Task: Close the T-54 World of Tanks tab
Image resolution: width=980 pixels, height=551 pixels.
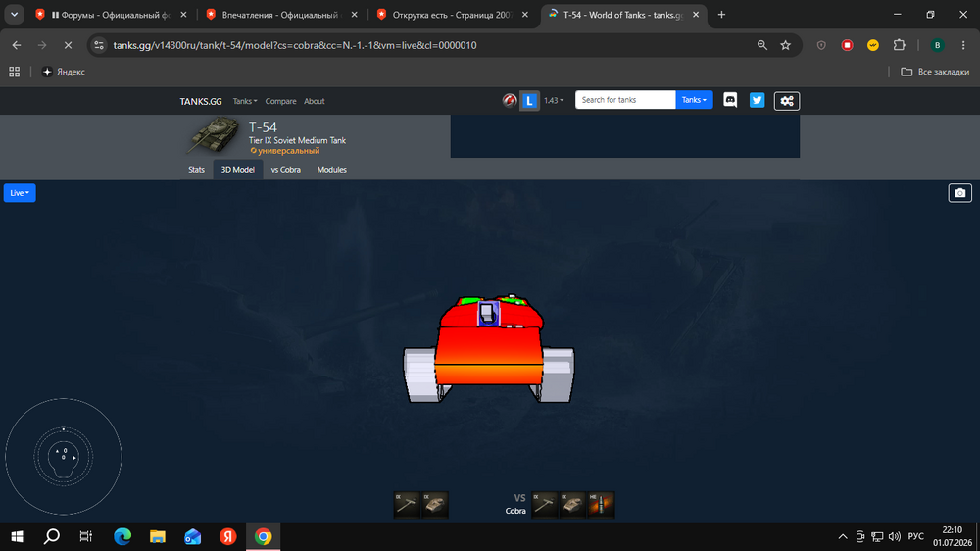Action: tap(696, 15)
